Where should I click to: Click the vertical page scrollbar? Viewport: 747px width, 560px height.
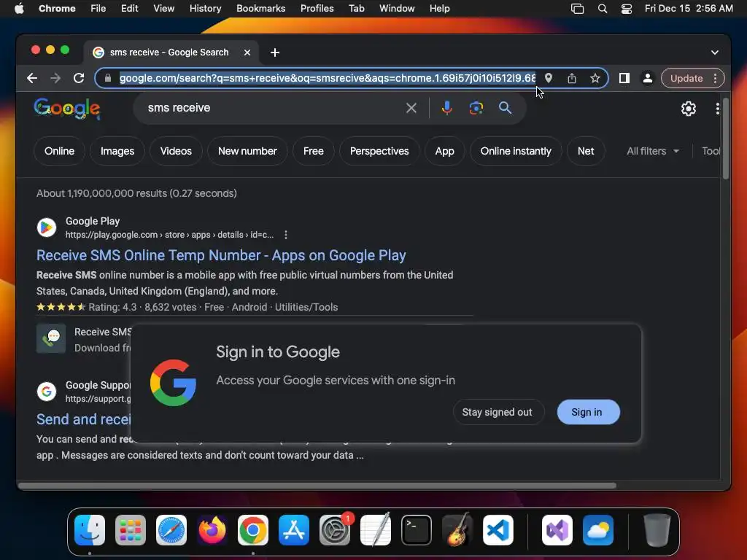coord(726,139)
